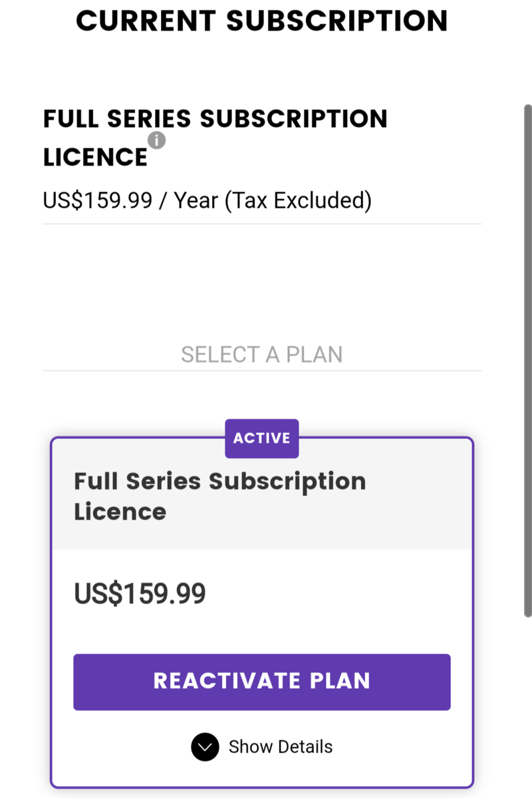This screenshot has height=798, width=532.
Task: Expand details with the black chevron icon
Action: [x=205, y=747]
